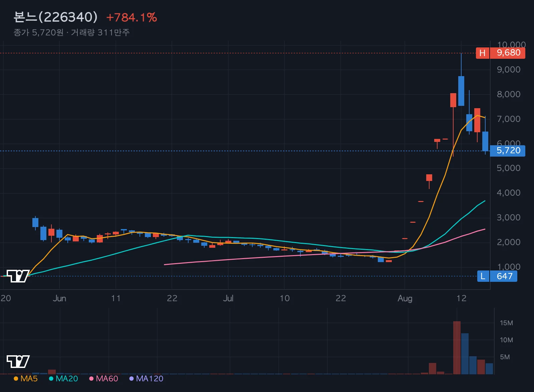Select the MA60 legend label

pos(107,379)
